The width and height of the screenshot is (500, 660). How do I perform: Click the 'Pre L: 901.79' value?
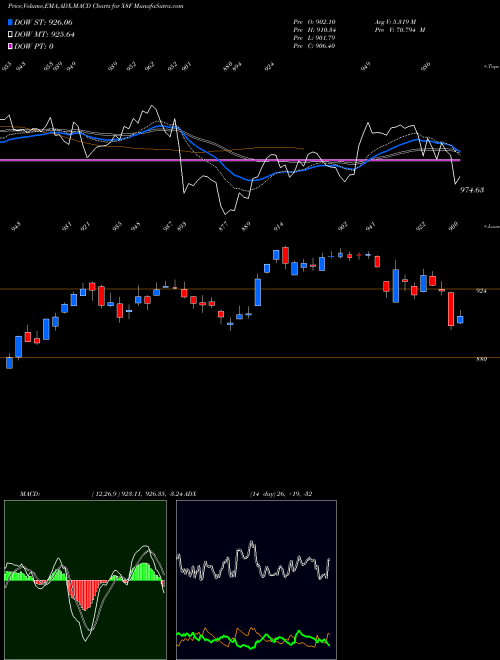314,38
